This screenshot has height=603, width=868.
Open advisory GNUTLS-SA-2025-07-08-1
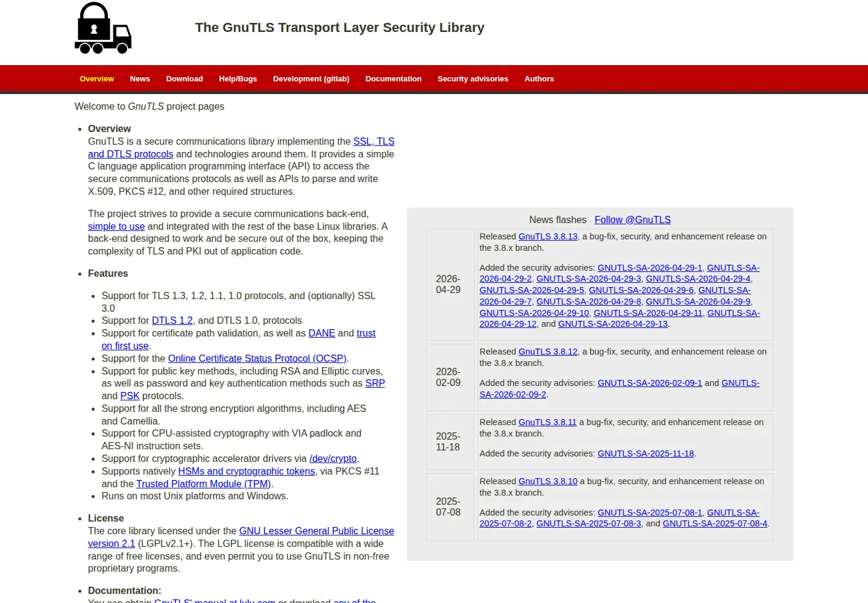[x=650, y=513]
